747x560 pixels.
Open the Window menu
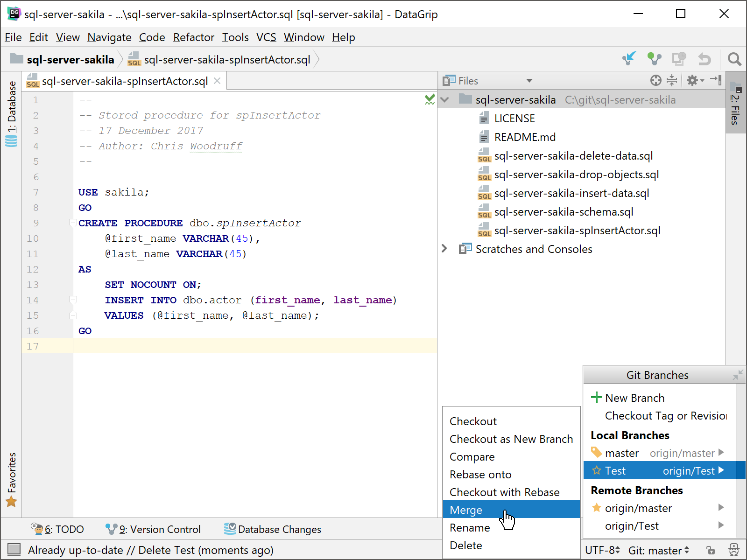coord(304,37)
